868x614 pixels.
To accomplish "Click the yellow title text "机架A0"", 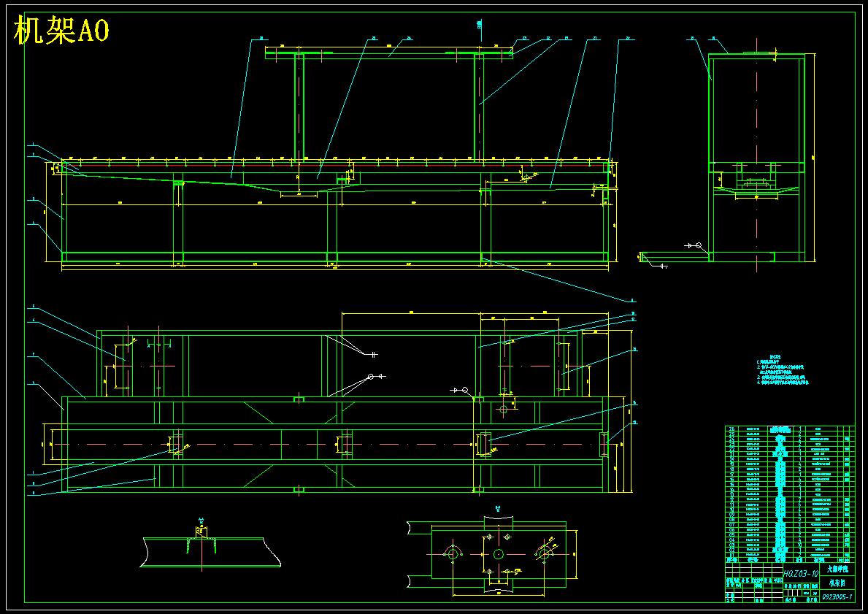I will tap(61, 31).
